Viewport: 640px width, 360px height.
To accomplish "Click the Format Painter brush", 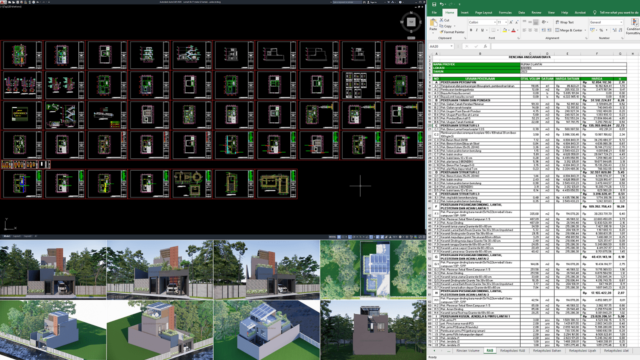I will (x=441, y=32).
